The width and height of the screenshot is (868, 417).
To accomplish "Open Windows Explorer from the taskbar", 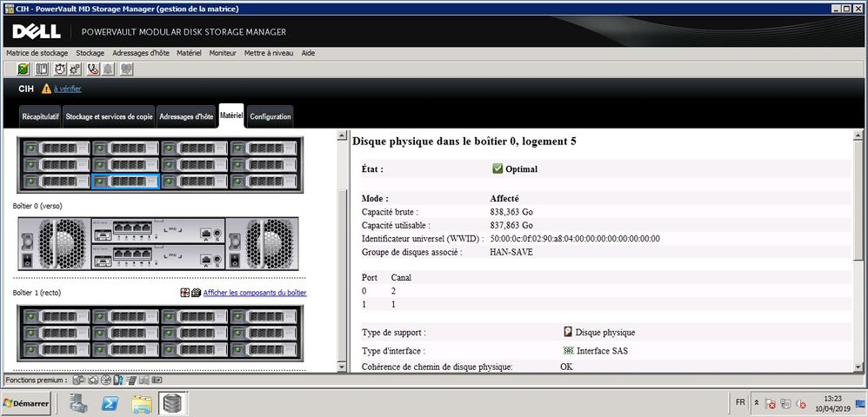I will click(x=142, y=403).
